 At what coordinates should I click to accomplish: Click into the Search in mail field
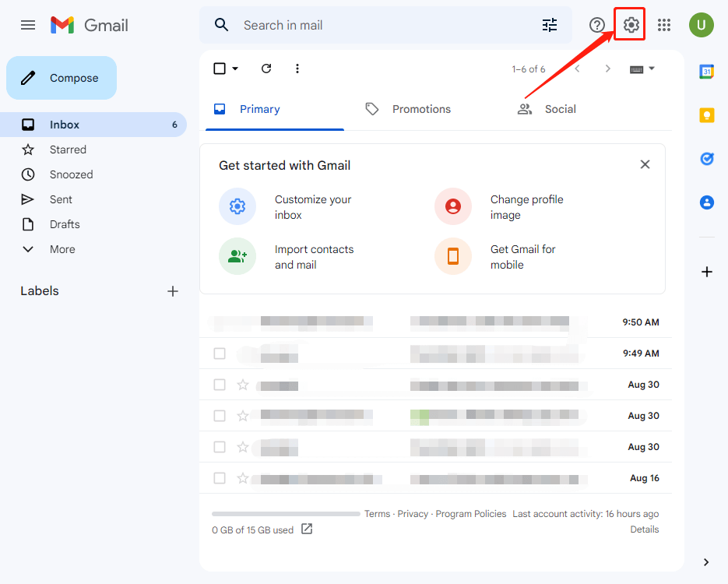(x=382, y=25)
